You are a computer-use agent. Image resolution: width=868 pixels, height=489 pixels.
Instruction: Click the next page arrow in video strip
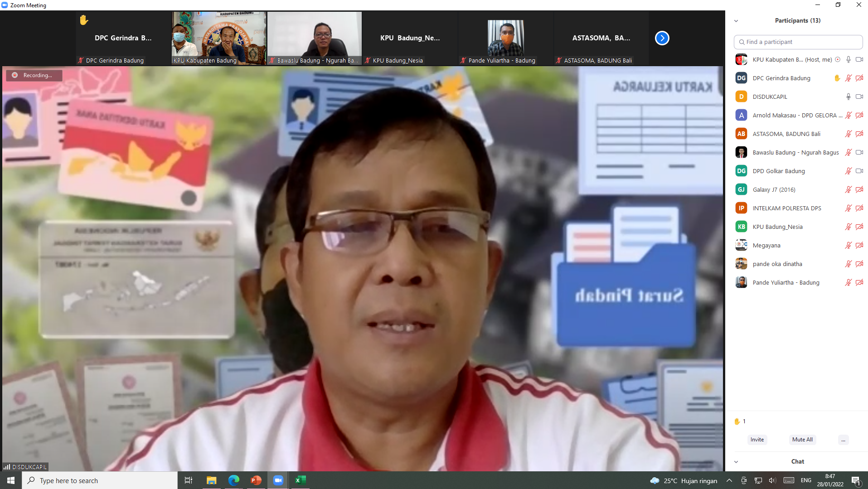pyautogui.click(x=662, y=38)
